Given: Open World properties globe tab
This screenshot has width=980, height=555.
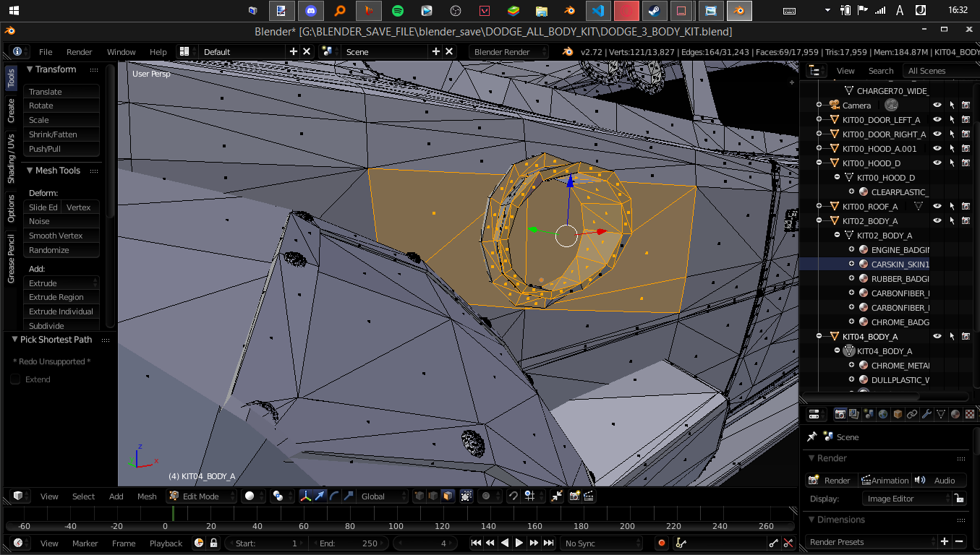Looking at the screenshot, I should pyautogui.click(x=884, y=414).
